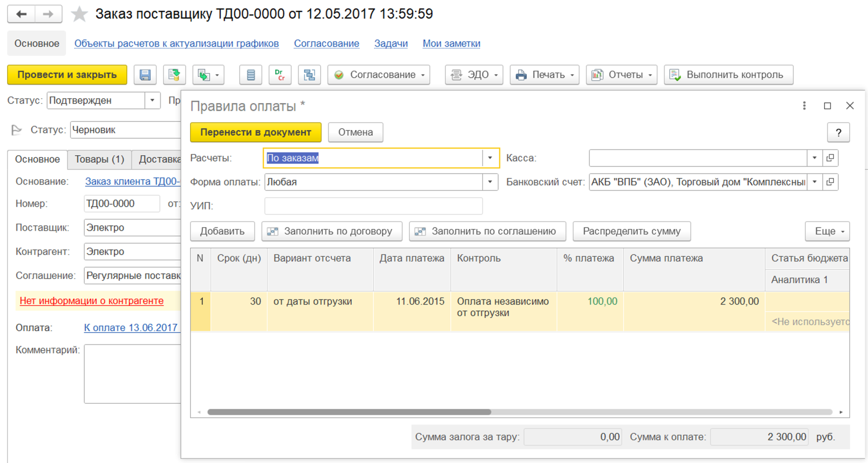
Task: Open the create-based-on dropdown icon
Action: (208, 75)
